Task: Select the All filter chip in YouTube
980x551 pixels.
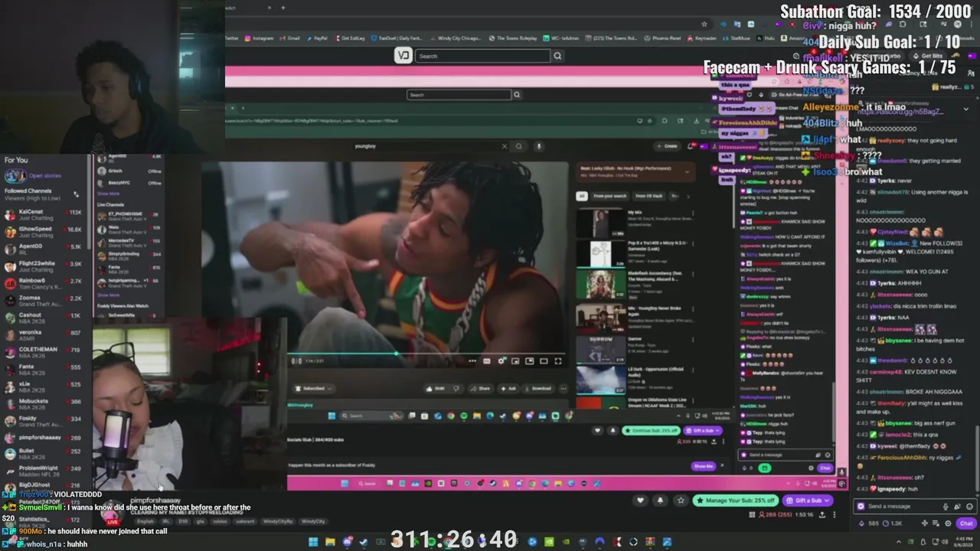Action: pos(582,196)
